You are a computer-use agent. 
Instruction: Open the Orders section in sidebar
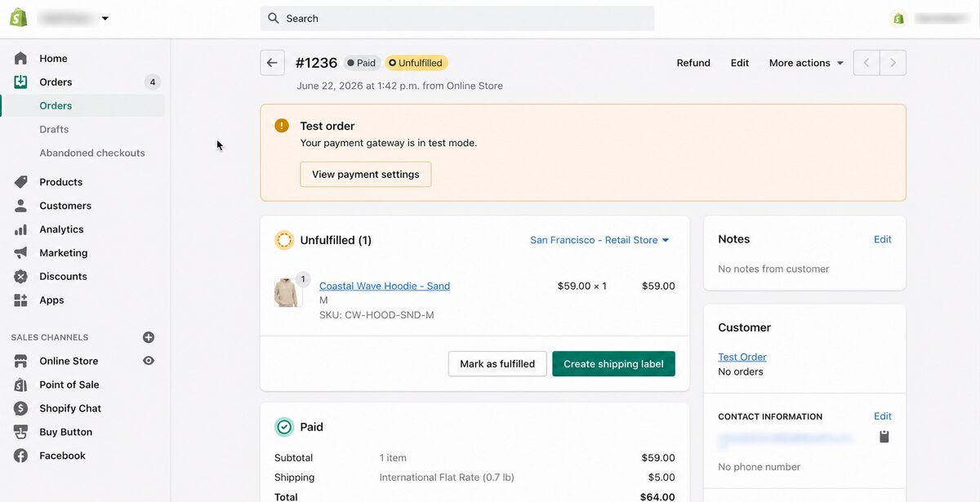point(56,82)
